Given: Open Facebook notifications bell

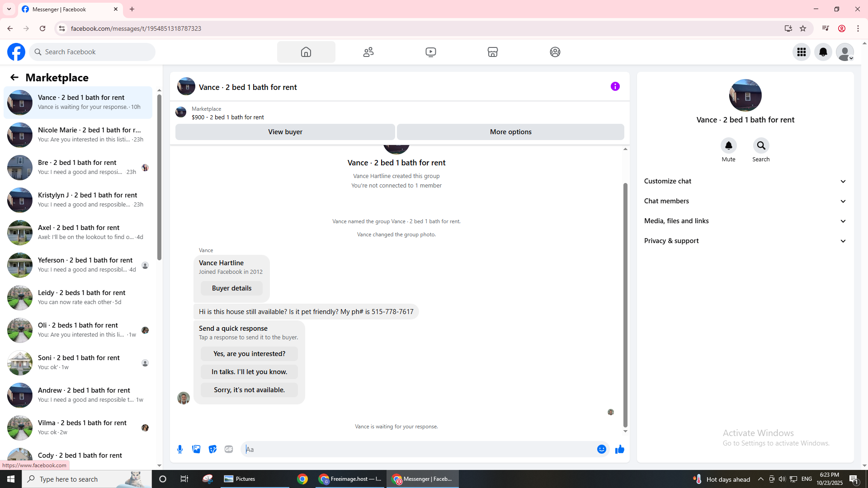Looking at the screenshot, I should (x=823, y=52).
